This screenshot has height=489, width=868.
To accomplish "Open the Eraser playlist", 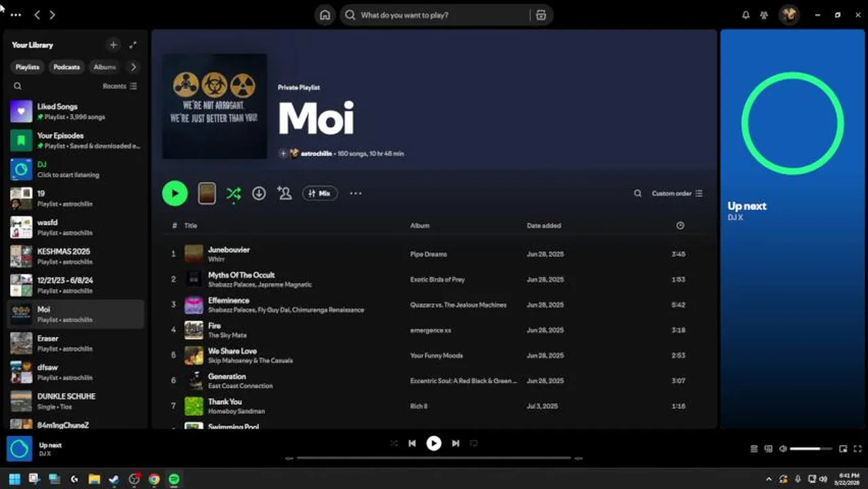I will [75, 343].
